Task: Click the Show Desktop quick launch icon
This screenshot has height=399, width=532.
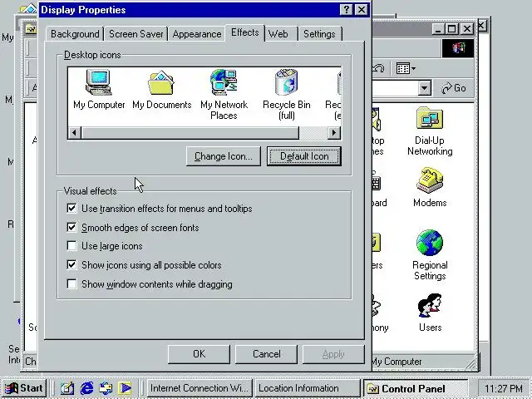Action: [67, 388]
